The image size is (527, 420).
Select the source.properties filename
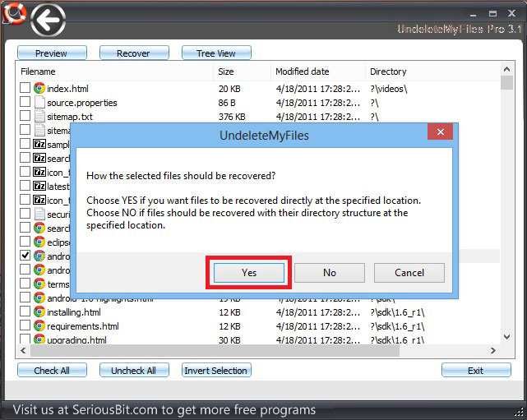(x=82, y=103)
